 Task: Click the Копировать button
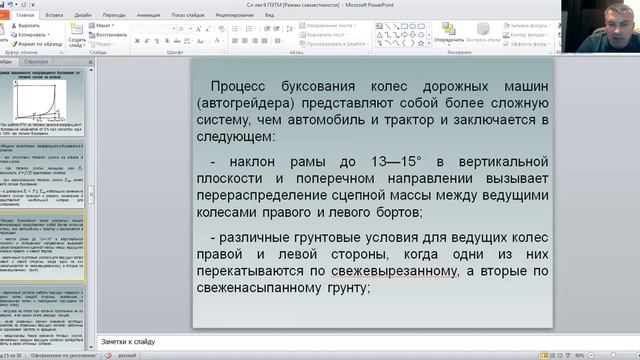[x=30, y=35]
